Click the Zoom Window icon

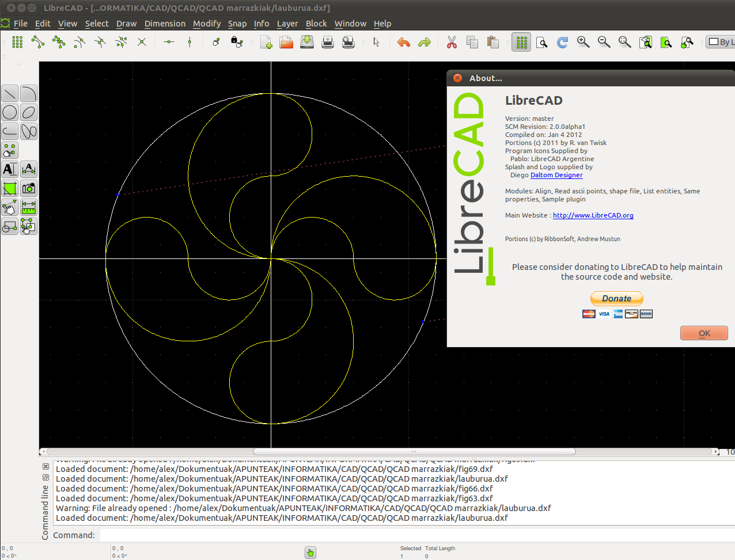coord(666,42)
